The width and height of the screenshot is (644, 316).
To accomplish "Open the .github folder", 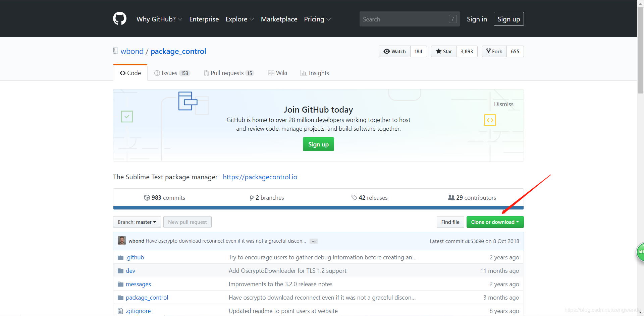I will tap(135, 257).
